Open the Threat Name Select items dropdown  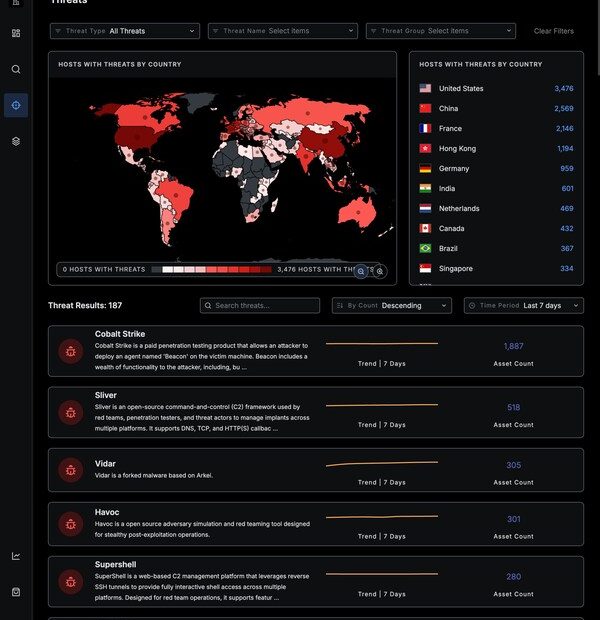283,31
